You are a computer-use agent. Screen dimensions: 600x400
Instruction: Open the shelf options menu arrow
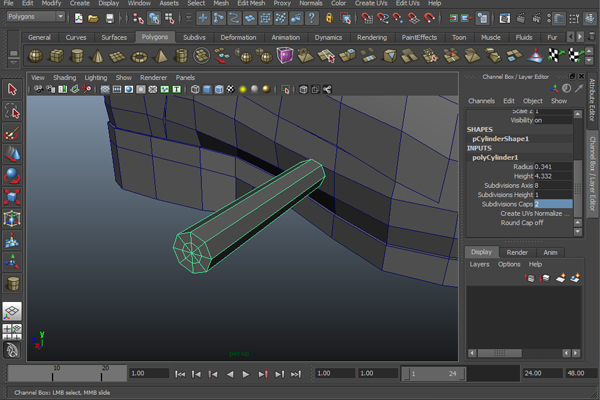click(x=13, y=62)
